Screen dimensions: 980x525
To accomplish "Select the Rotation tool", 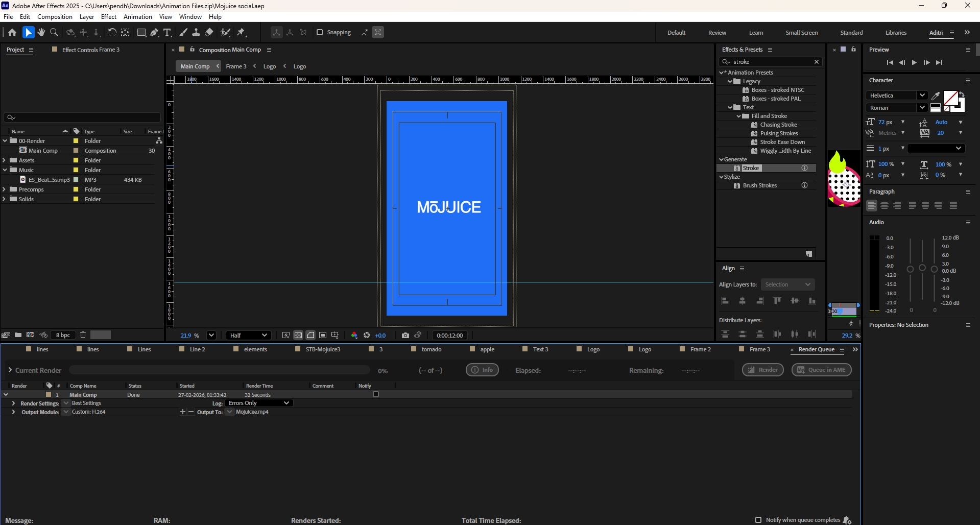I will (112, 32).
